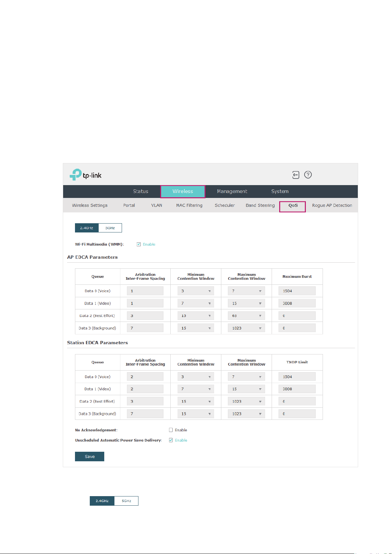Click the logout icon in header
Screen dimensions: 392x554
(x=296, y=175)
